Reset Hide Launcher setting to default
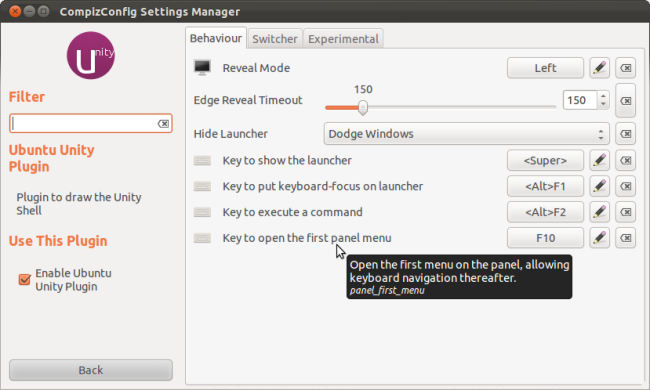 coord(626,134)
